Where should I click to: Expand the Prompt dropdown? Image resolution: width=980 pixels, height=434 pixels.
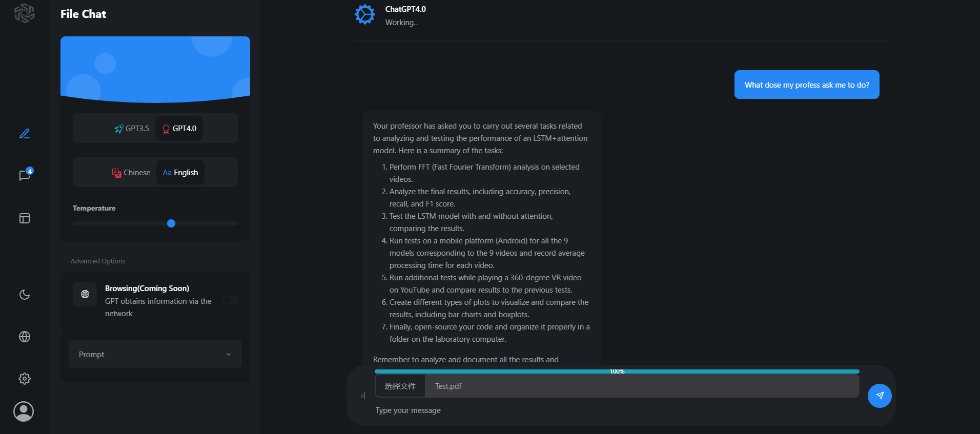tap(155, 354)
